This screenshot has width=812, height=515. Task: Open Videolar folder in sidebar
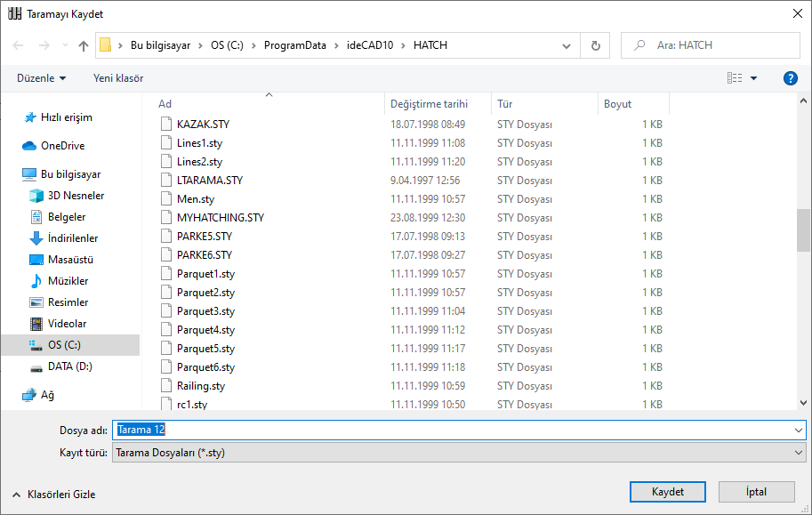tap(68, 323)
